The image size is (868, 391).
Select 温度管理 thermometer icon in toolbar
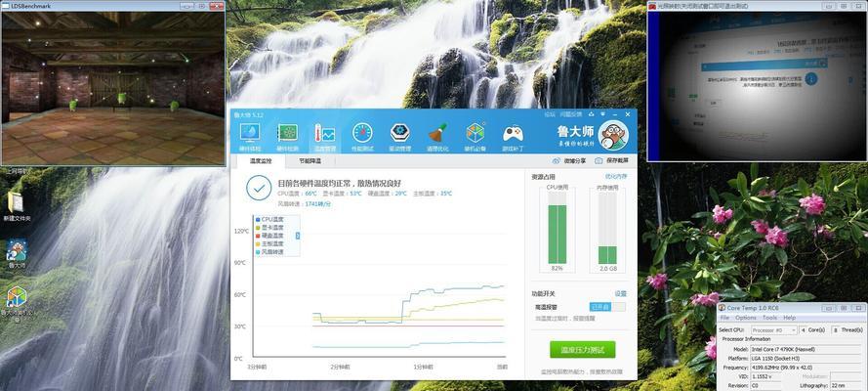(325, 134)
